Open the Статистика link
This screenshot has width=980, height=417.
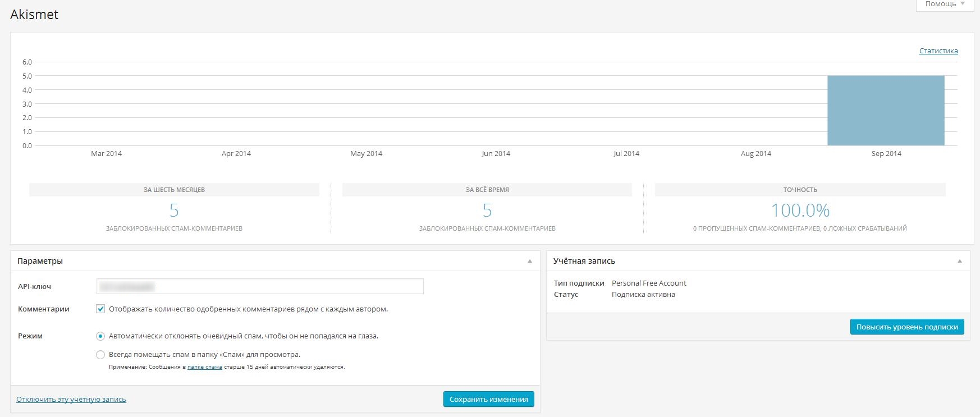938,51
